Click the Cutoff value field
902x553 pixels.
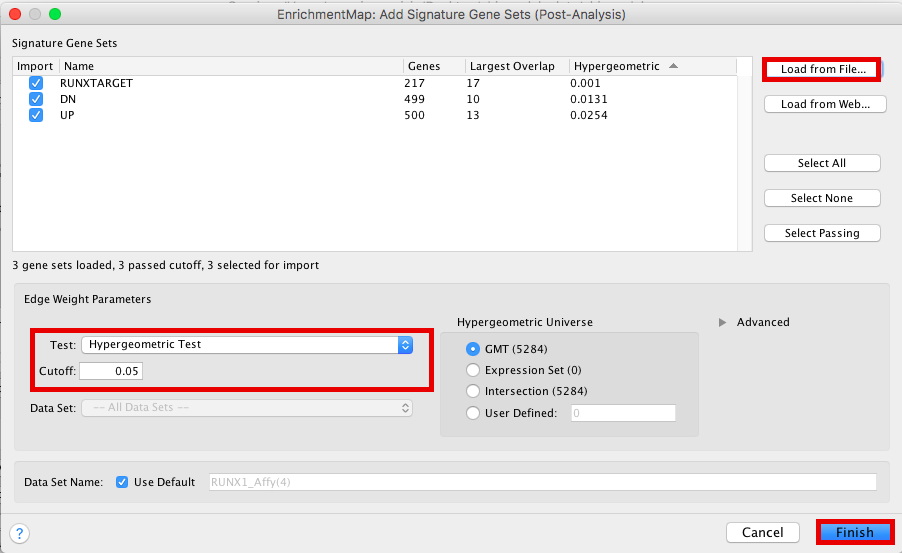point(111,371)
